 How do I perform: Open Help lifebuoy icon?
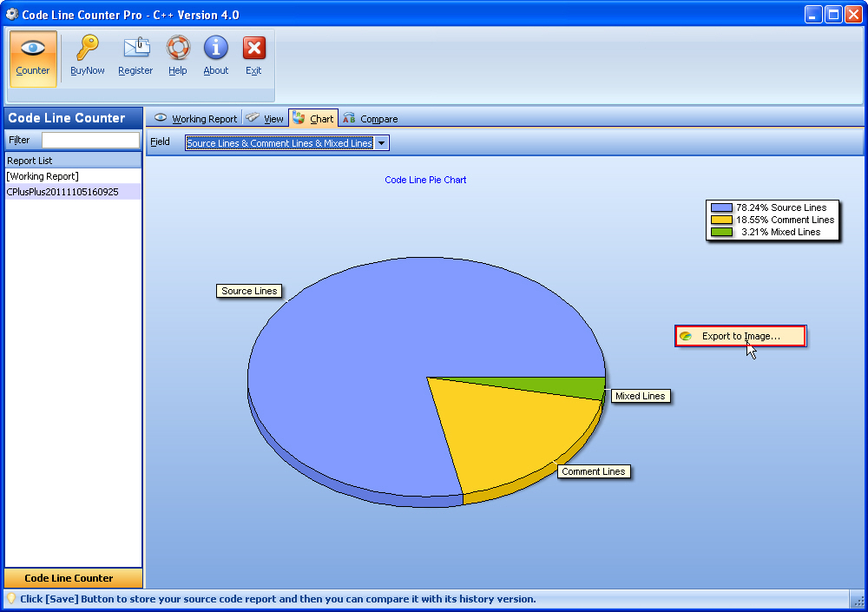178,47
